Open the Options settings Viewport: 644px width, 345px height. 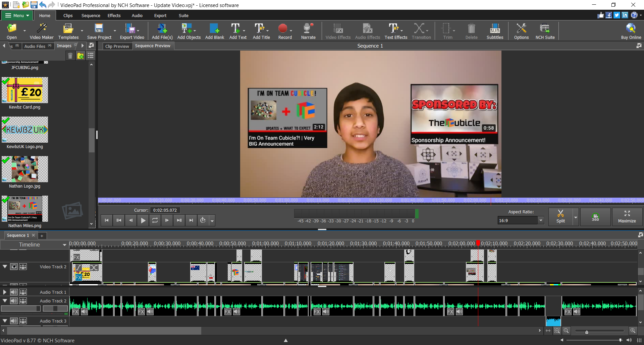click(521, 31)
